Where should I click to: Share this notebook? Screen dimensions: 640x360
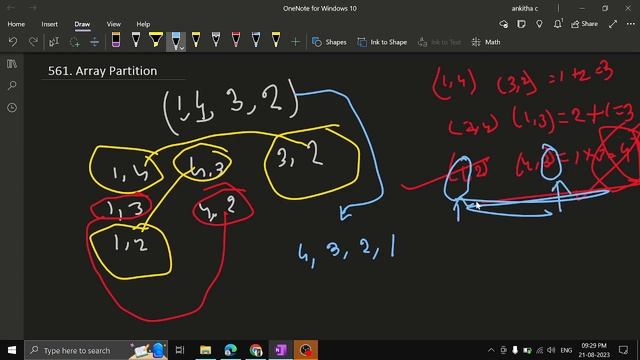tap(584, 24)
